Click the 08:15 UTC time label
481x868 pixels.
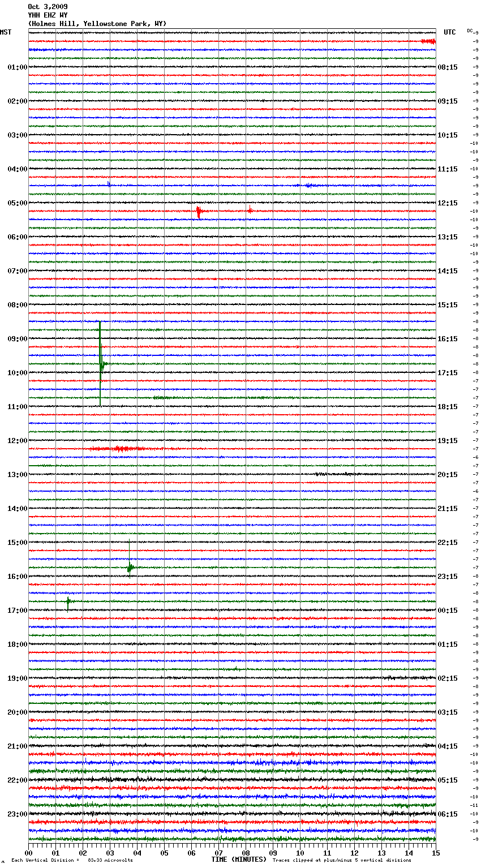(448, 67)
